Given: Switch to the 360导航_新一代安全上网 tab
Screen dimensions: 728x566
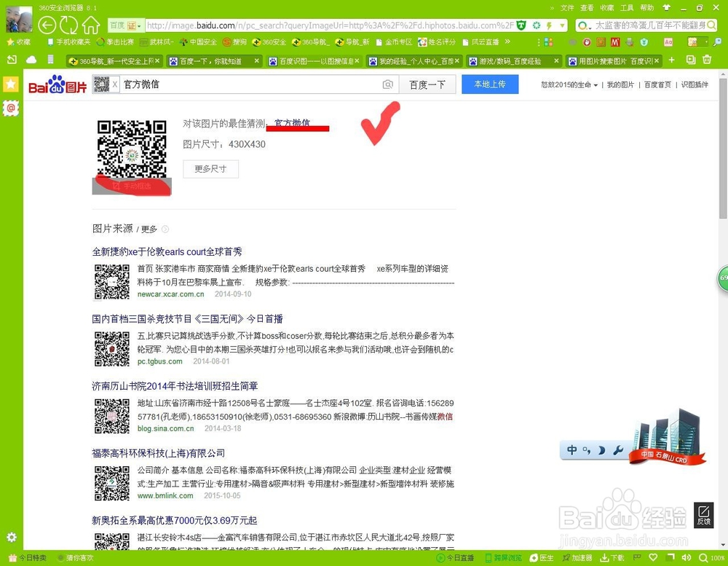Looking at the screenshot, I should [x=114, y=61].
